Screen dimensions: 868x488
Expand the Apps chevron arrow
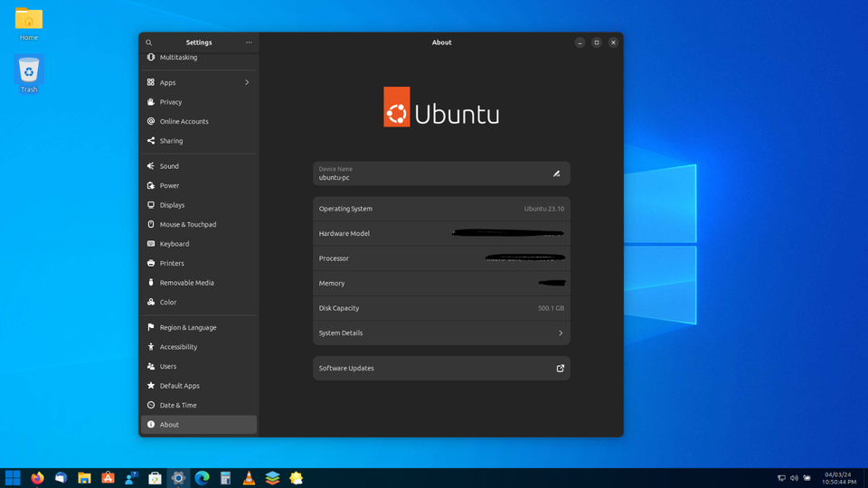247,82
